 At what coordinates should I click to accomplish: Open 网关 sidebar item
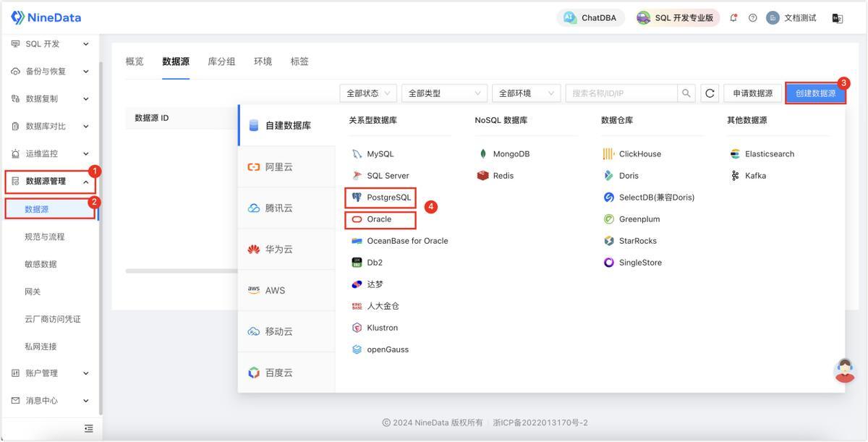click(x=33, y=292)
